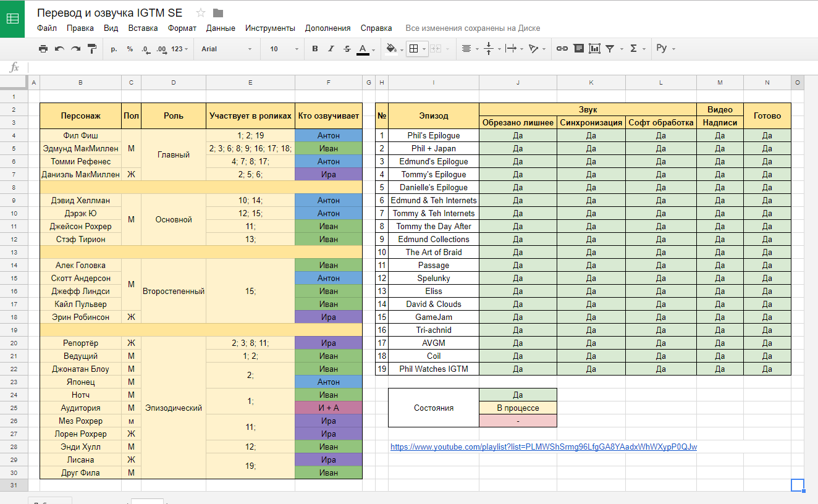Select the 'Синхронизация' header cell

point(591,122)
